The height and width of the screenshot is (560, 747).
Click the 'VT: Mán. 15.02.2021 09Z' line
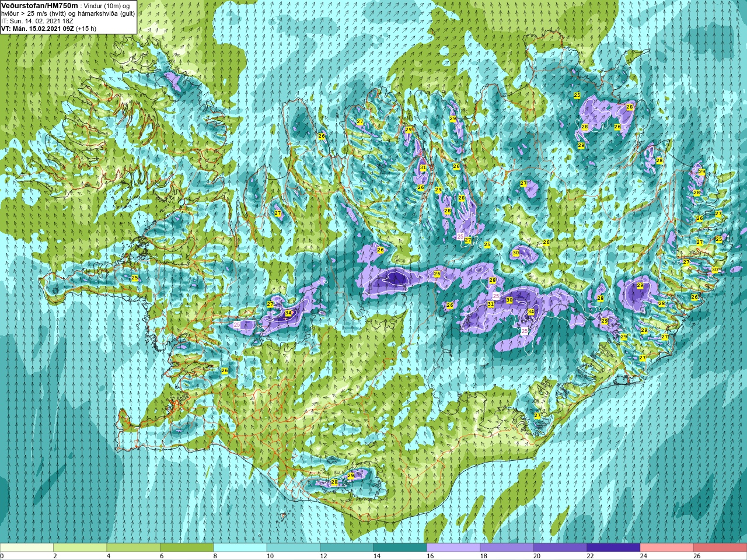pyautogui.click(x=37, y=27)
